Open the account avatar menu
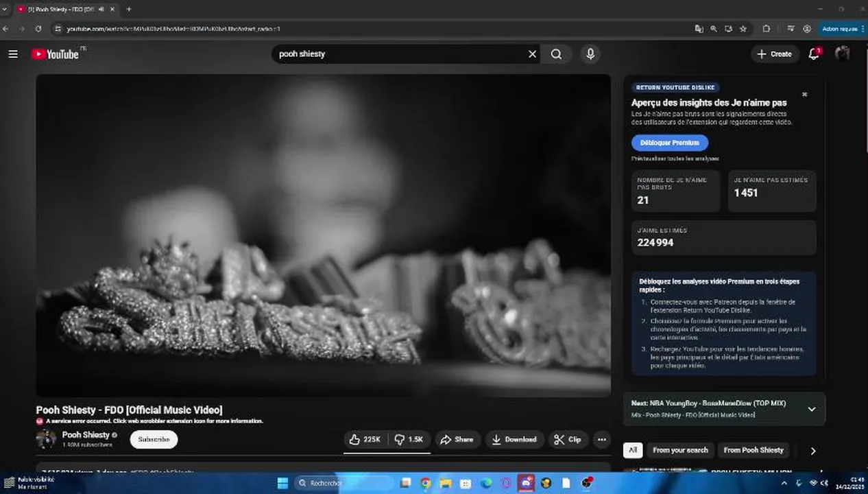Image resolution: width=868 pixels, height=494 pixels. tap(843, 54)
